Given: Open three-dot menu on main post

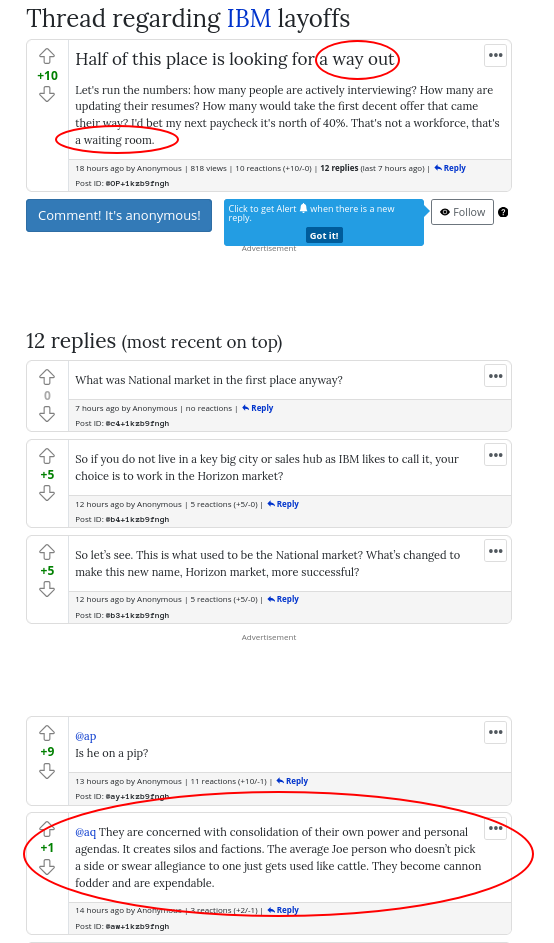Looking at the screenshot, I should click(x=496, y=55).
